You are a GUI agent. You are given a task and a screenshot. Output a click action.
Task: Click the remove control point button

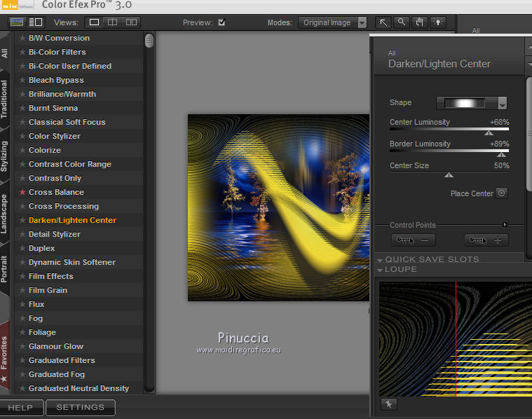pyautogui.click(x=413, y=240)
